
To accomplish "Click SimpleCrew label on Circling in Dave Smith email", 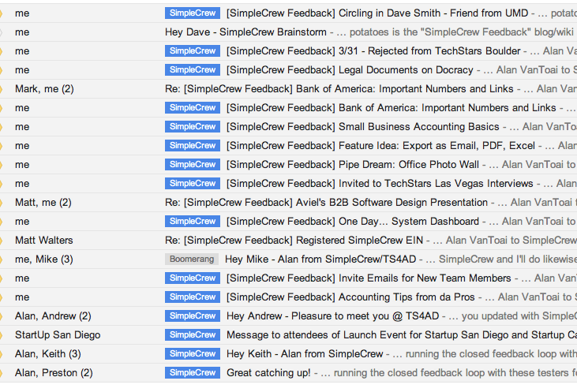I will pyautogui.click(x=193, y=13).
